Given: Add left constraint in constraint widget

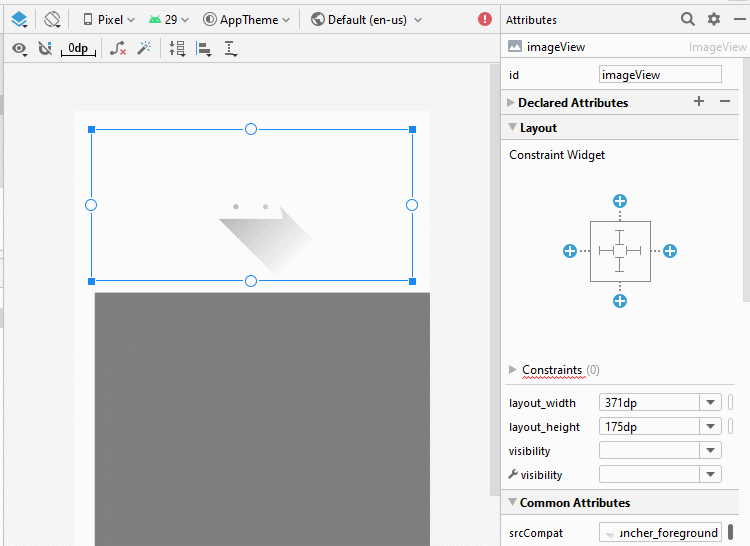Looking at the screenshot, I should coord(570,251).
